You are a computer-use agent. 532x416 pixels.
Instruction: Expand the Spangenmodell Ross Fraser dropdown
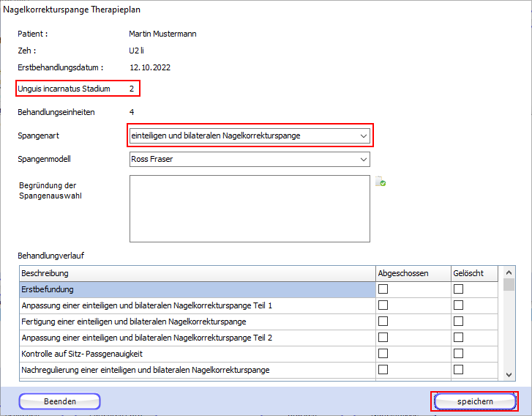point(364,159)
